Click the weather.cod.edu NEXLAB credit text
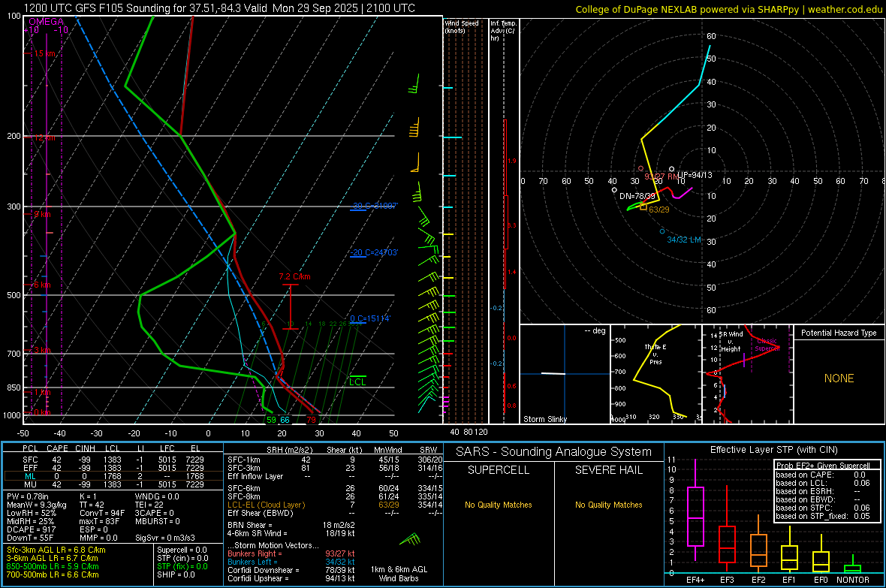Screen dimensions: 886x588 pos(728,9)
